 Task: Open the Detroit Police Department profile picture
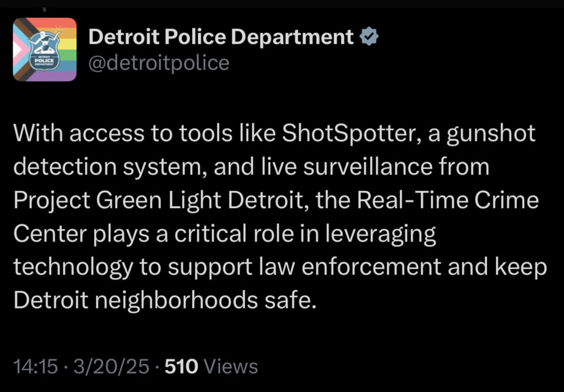click(x=45, y=50)
